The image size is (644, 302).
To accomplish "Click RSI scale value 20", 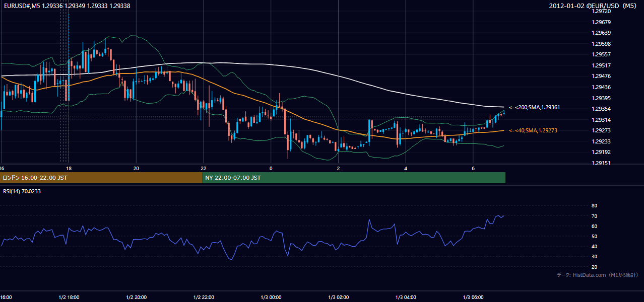I will [595, 267].
